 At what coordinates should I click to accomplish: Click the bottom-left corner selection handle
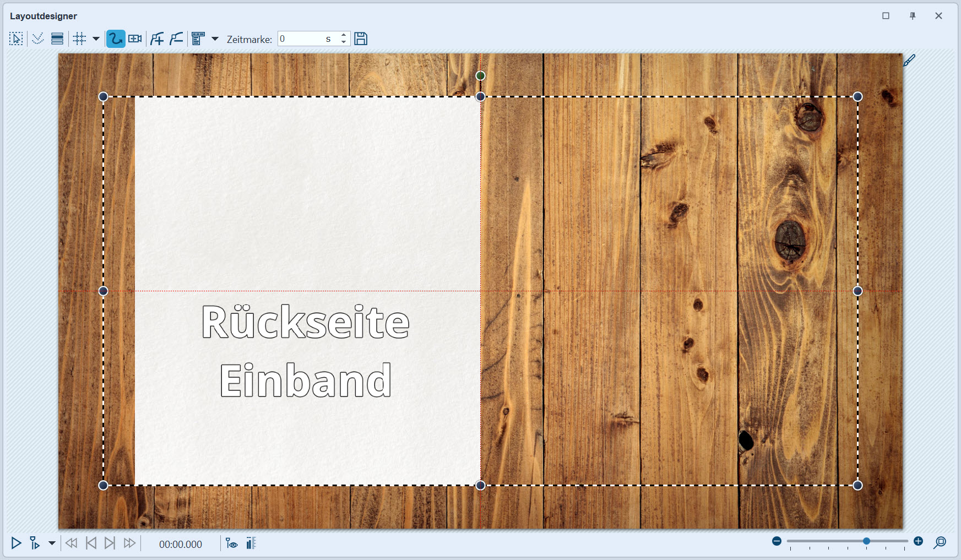click(x=103, y=485)
